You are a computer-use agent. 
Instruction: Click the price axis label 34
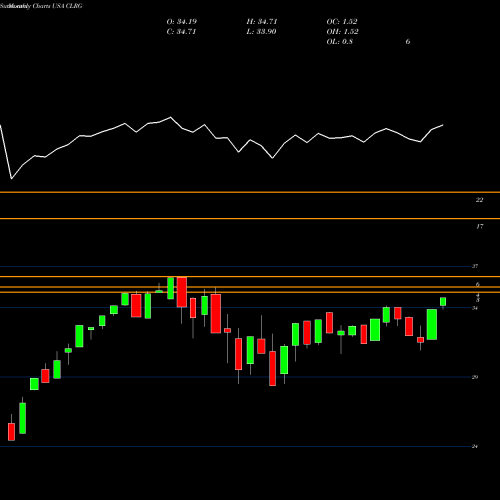pyautogui.click(x=475, y=308)
